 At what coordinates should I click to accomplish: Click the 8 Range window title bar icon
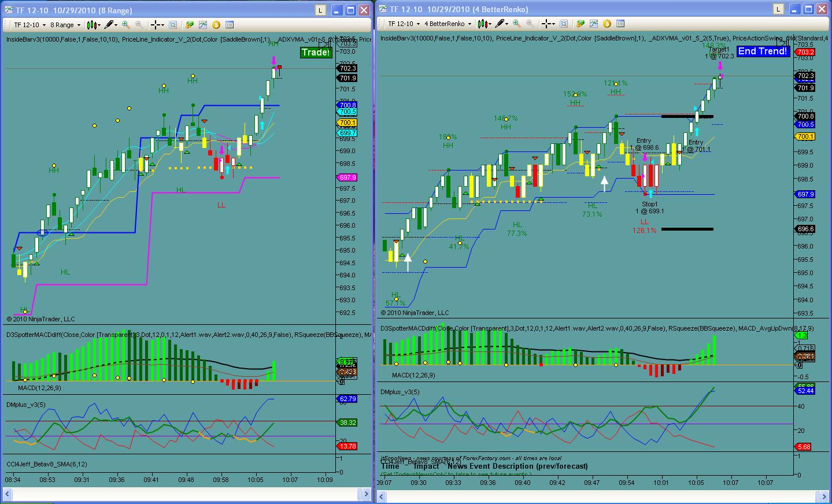pyautogui.click(x=8, y=10)
